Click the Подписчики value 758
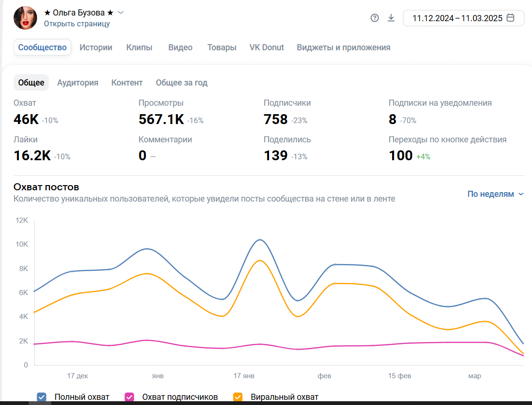The width and height of the screenshot is (532, 405). 276,119
